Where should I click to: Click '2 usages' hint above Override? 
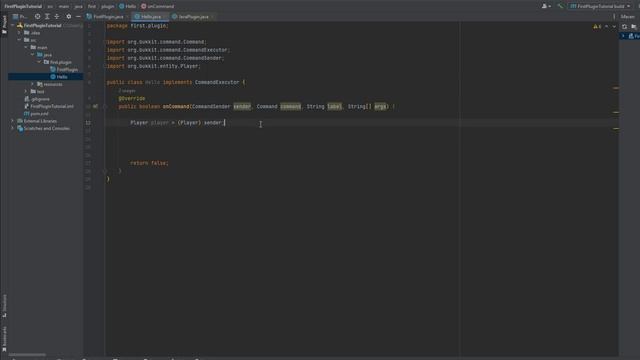(127, 91)
